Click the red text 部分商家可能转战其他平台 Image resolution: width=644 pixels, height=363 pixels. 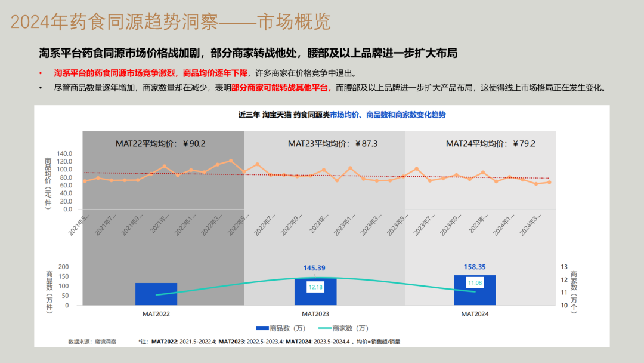point(280,87)
